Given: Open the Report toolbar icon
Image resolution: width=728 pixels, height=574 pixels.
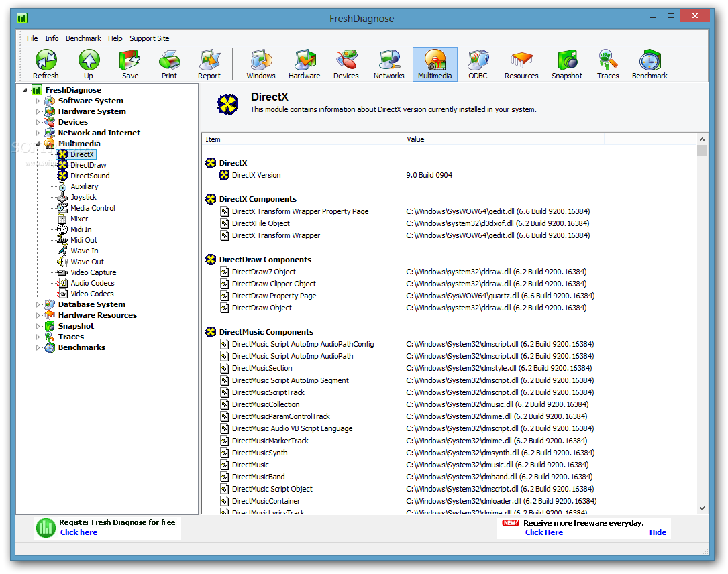Looking at the screenshot, I should pyautogui.click(x=209, y=64).
